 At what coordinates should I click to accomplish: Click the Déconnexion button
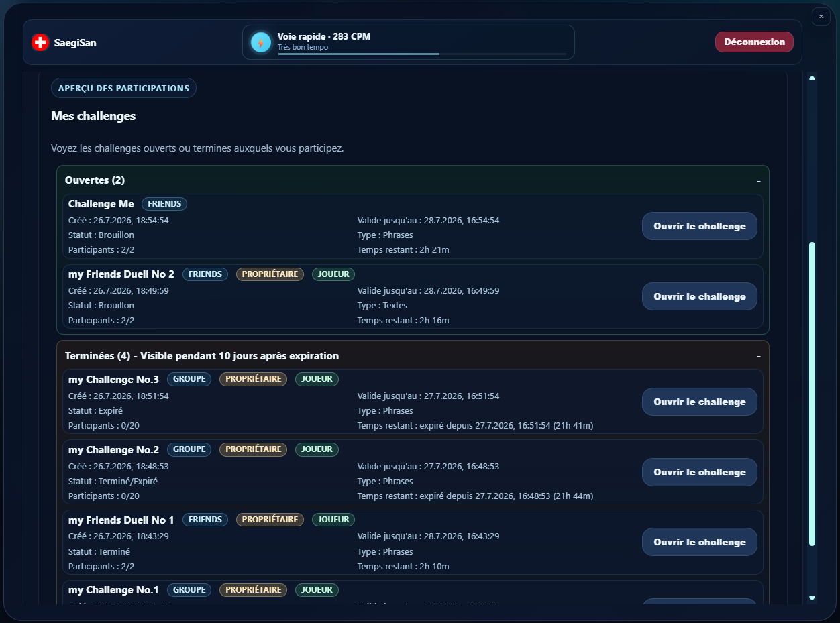tap(754, 42)
